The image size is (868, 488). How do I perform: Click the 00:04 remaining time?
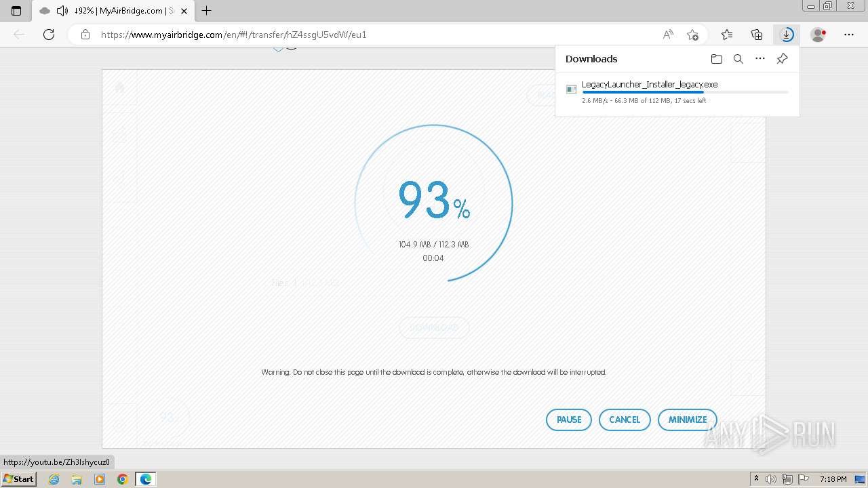point(433,258)
